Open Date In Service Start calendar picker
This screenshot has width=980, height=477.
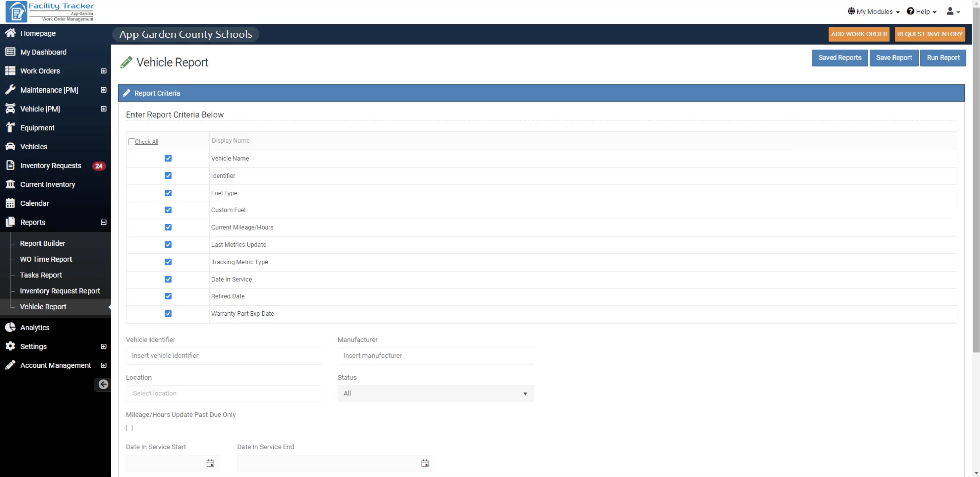(210, 463)
